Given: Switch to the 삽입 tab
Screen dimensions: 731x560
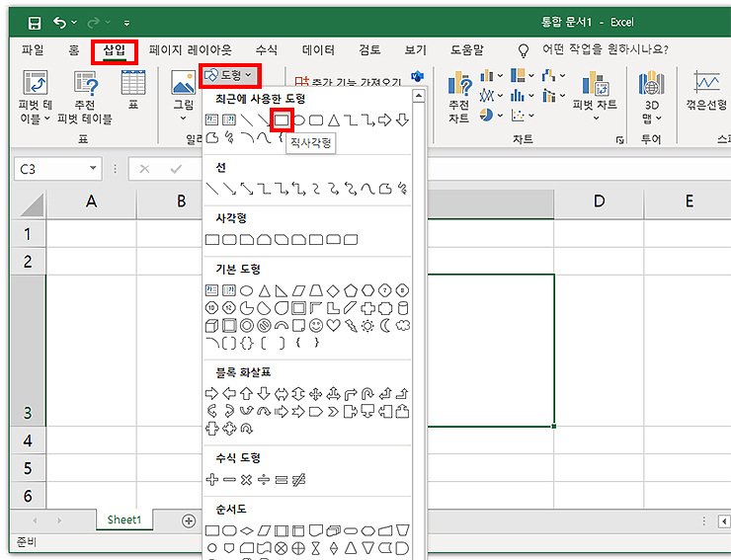Looking at the screenshot, I should (x=115, y=50).
